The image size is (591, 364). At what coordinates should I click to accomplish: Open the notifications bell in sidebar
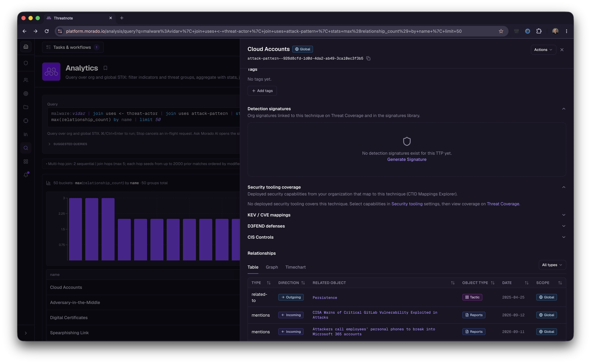click(x=26, y=175)
